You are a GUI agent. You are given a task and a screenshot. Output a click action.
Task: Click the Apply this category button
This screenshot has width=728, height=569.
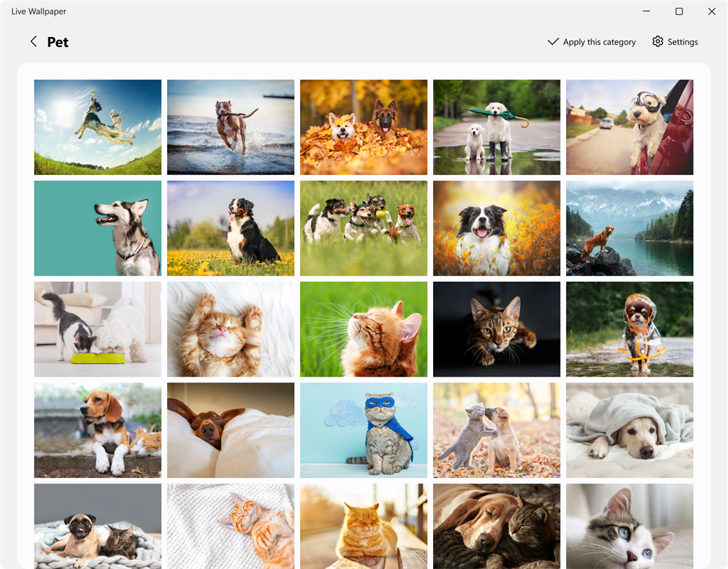pyautogui.click(x=599, y=41)
